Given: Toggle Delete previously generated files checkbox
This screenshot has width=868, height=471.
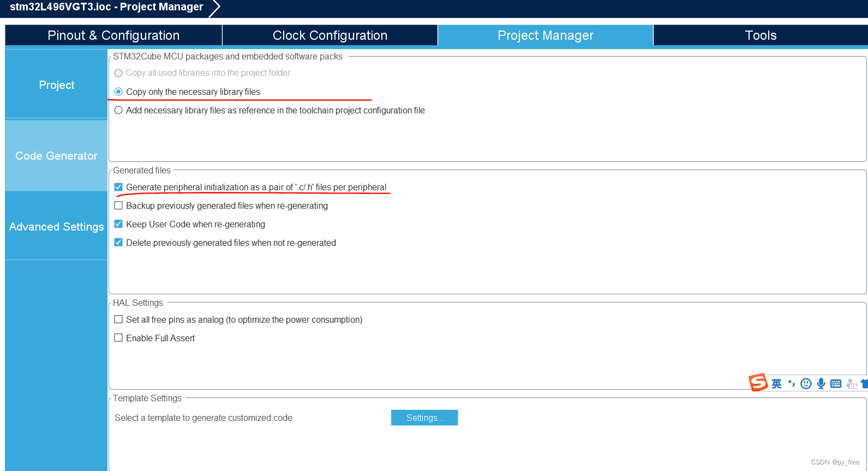Looking at the screenshot, I should click(x=118, y=243).
